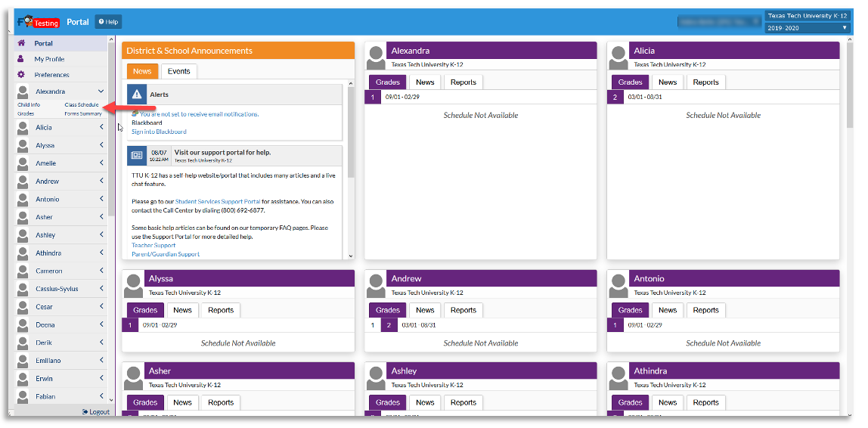
Task: Expand Amelie's sidebar menu chevron
Action: coord(102,163)
